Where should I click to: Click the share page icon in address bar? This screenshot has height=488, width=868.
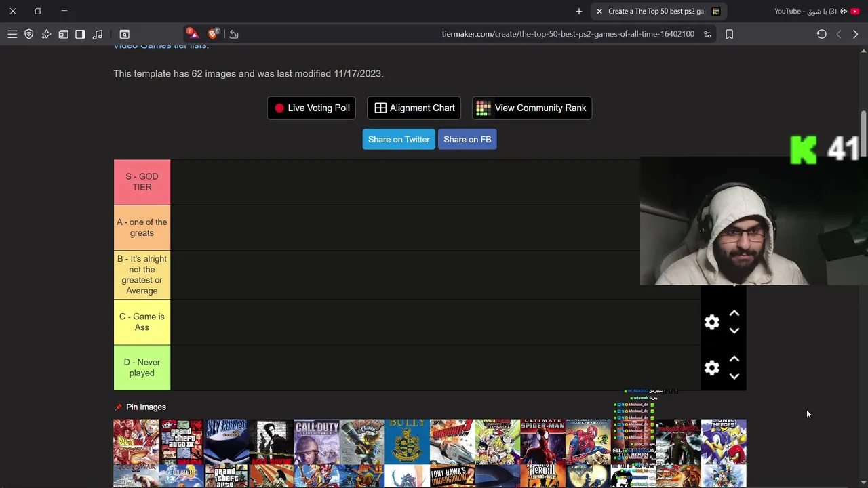234,34
